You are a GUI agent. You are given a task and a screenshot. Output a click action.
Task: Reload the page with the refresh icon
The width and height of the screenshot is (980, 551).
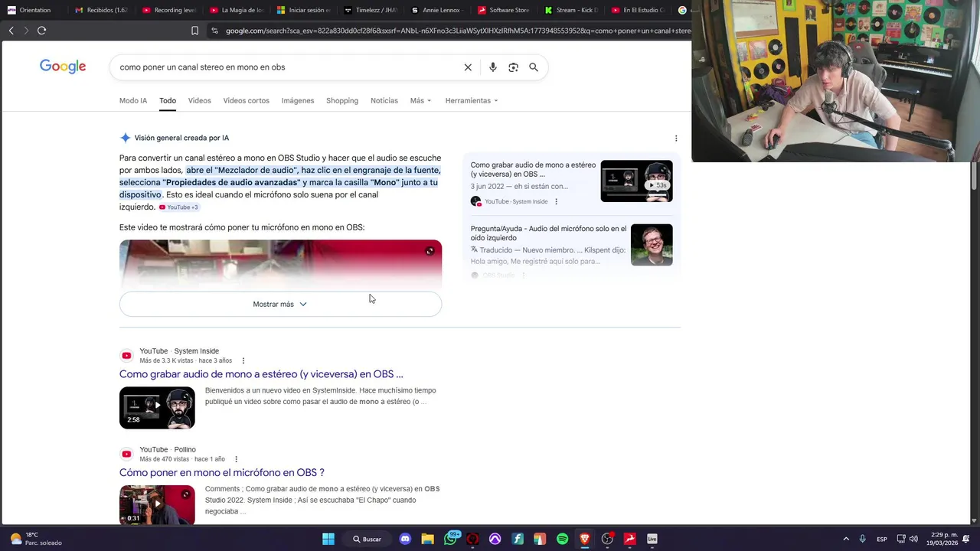(41, 31)
